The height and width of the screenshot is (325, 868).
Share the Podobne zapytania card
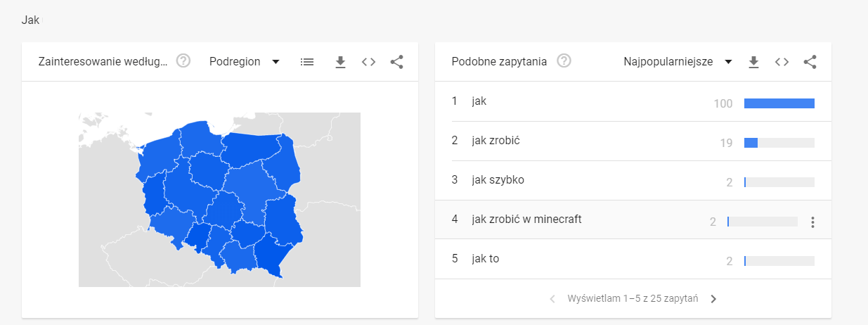(810, 62)
